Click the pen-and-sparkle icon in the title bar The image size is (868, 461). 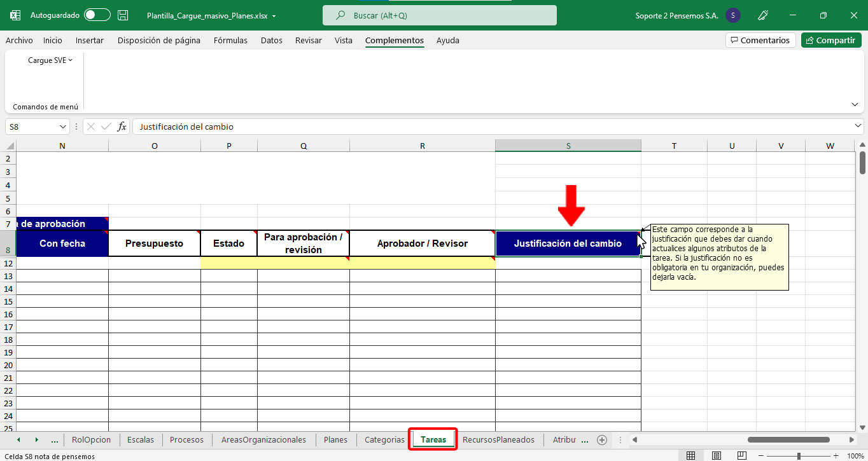(x=763, y=15)
